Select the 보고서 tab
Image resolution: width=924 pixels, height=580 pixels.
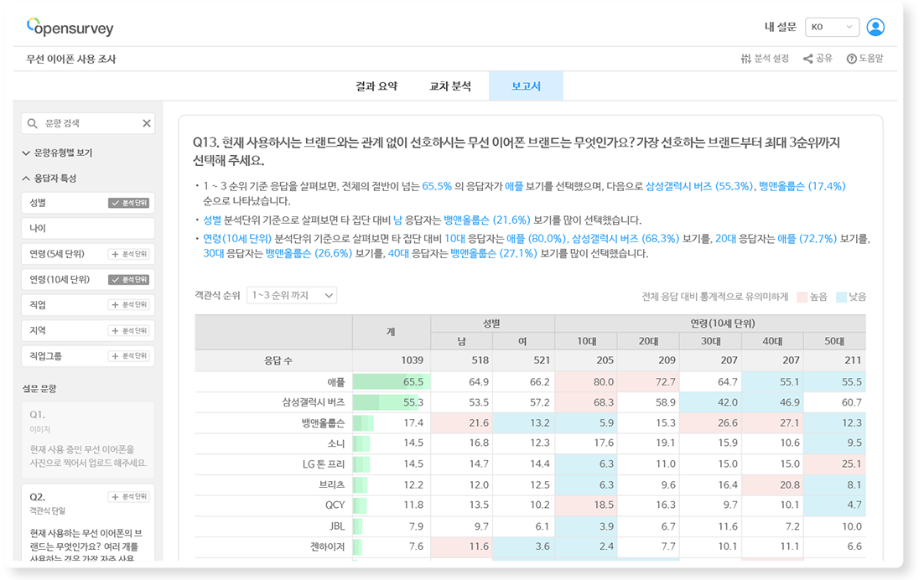tap(526, 86)
